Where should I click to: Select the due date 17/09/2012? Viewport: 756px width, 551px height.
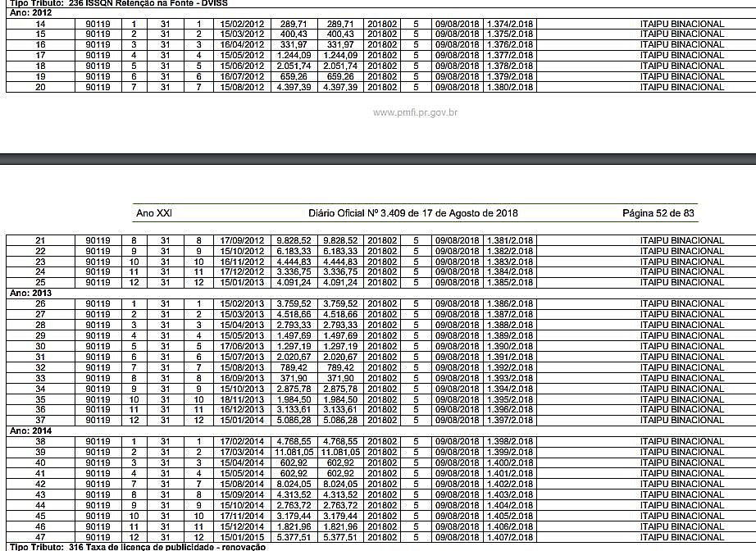point(242,240)
